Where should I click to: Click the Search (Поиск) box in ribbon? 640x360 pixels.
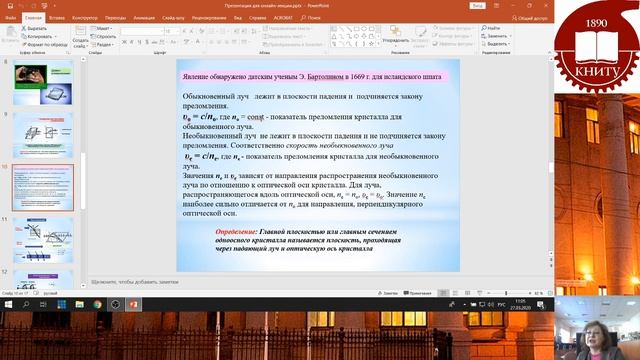[x=311, y=18]
